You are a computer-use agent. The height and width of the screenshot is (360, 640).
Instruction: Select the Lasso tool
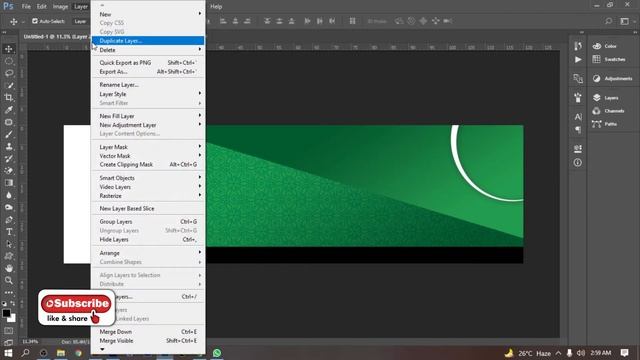(9, 73)
